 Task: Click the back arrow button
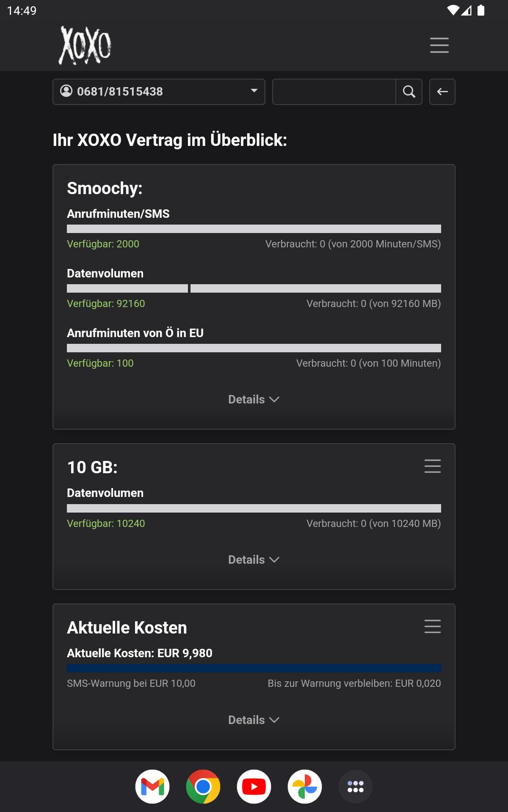pos(442,91)
